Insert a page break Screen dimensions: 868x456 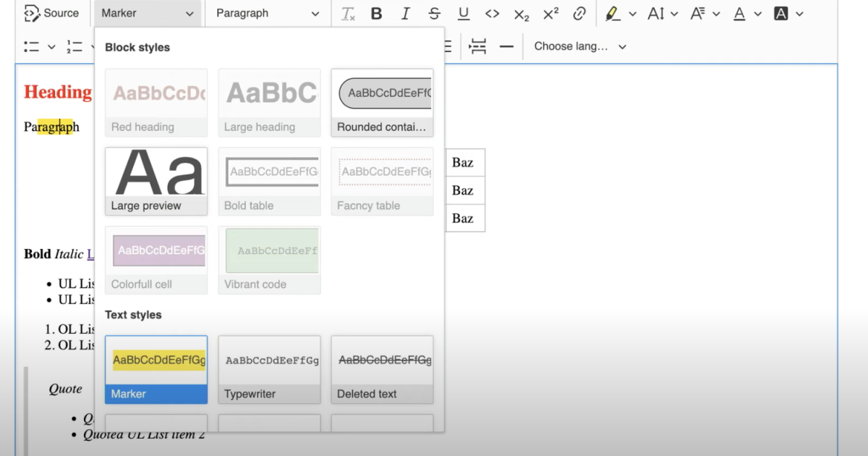[477, 46]
